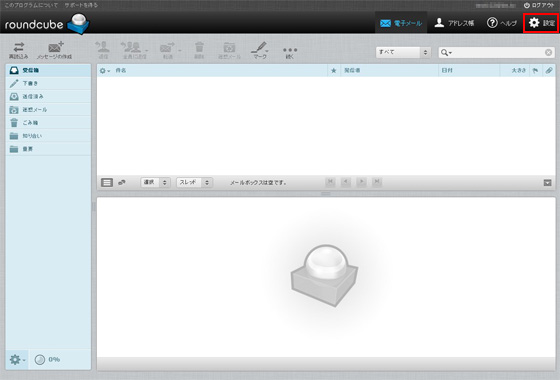Switch to threaded view mode icon
This screenshot has height=380, width=560.
[122, 182]
